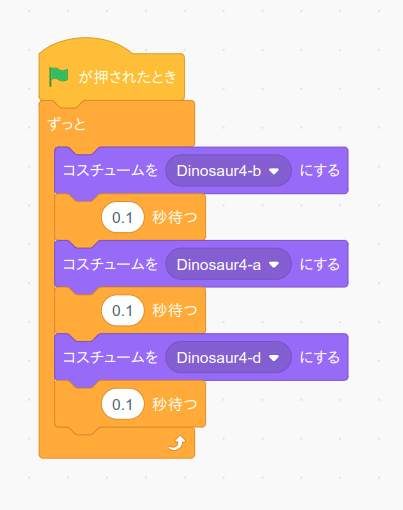
Task: Click the green flag icon in hat block
Action: pos(59,77)
